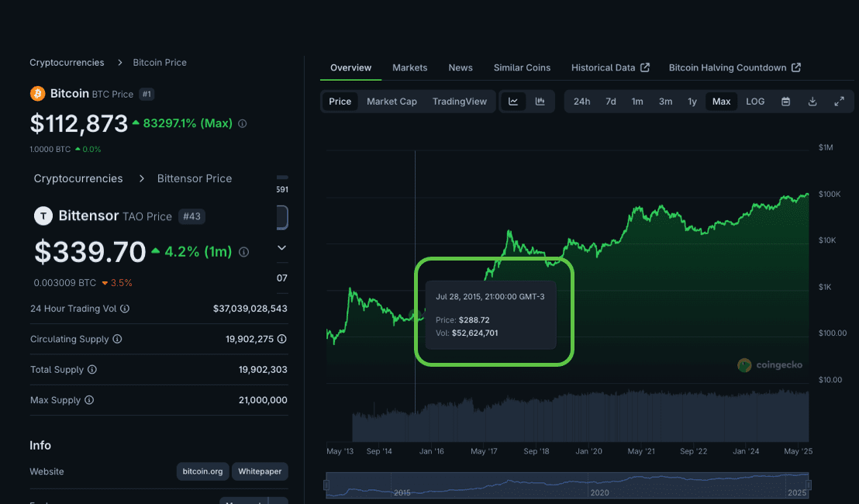Click the orange Bitcoin logo icon
The height and width of the screenshot is (504, 859).
pos(37,94)
